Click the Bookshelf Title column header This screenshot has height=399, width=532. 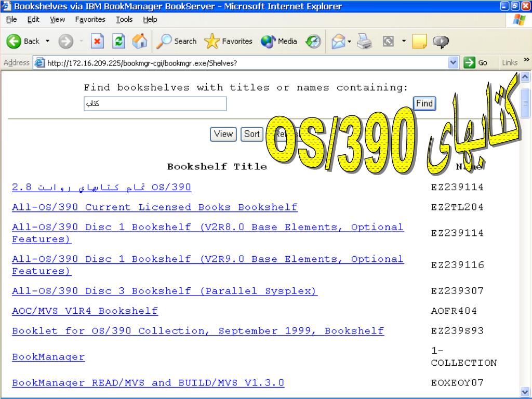(217, 167)
